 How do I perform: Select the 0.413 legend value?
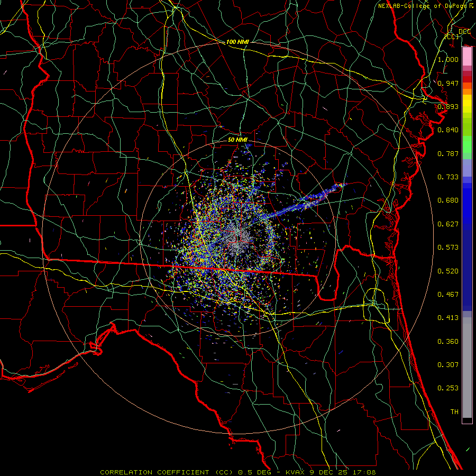[x=448, y=318]
